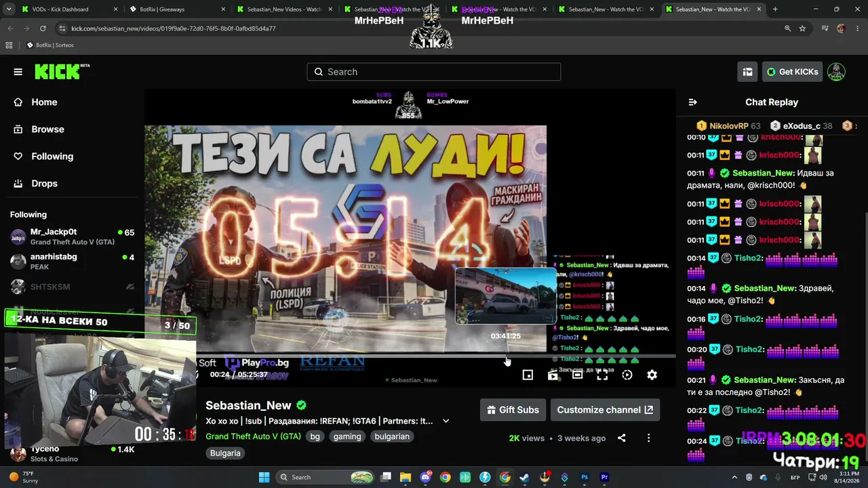This screenshot has width=868, height=488.
Task: Open anarhistabg channel in Following list
Action: tap(72, 262)
